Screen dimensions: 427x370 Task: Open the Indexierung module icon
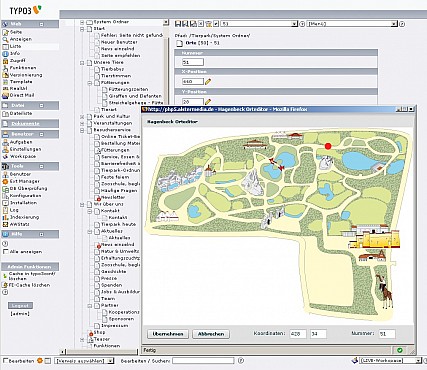5,217
